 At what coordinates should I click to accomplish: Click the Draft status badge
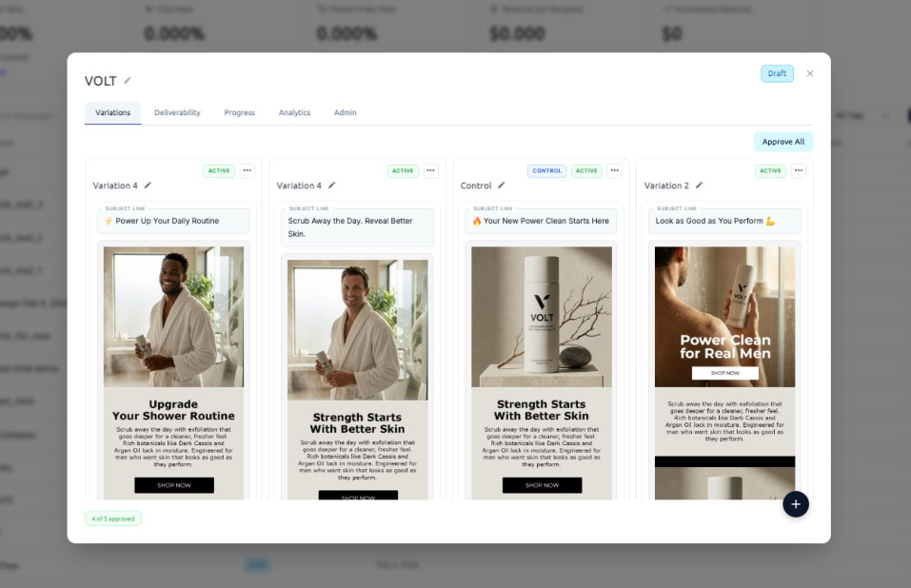pos(777,73)
